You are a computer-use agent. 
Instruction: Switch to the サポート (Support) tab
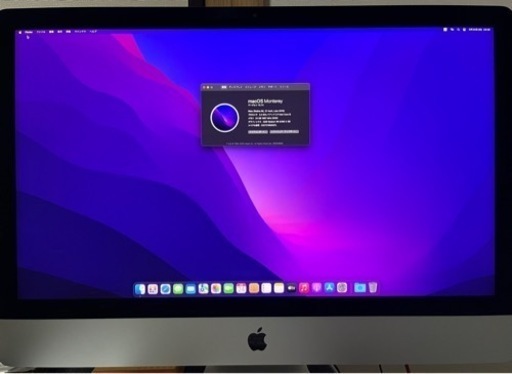click(273, 87)
